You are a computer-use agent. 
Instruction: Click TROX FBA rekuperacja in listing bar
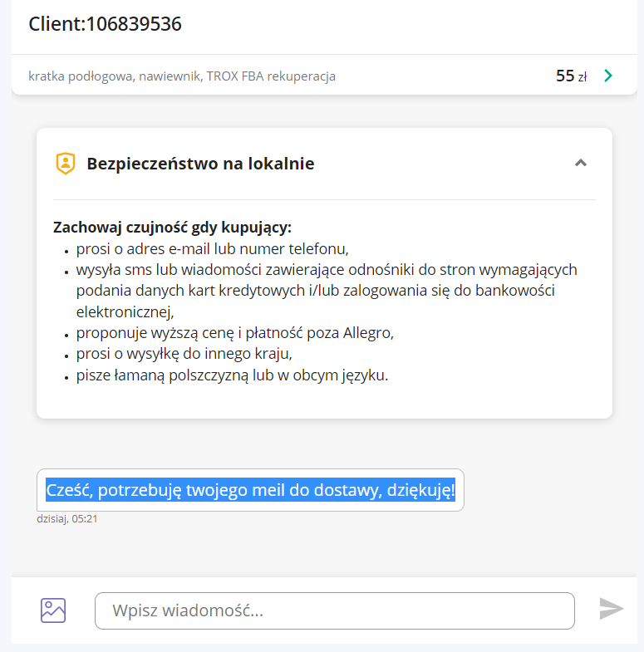coord(283,76)
